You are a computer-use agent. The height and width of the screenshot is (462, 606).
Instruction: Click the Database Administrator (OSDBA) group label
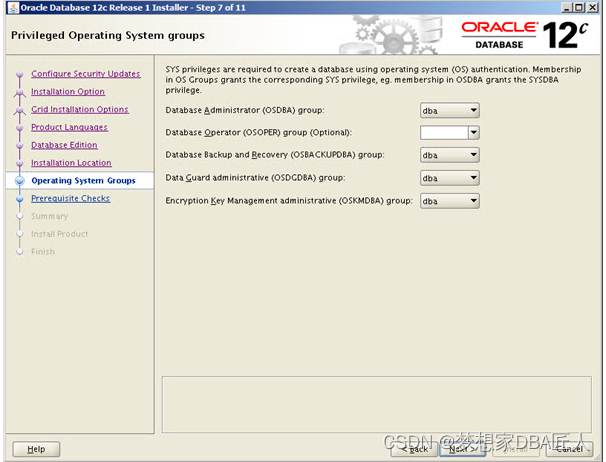pos(245,111)
